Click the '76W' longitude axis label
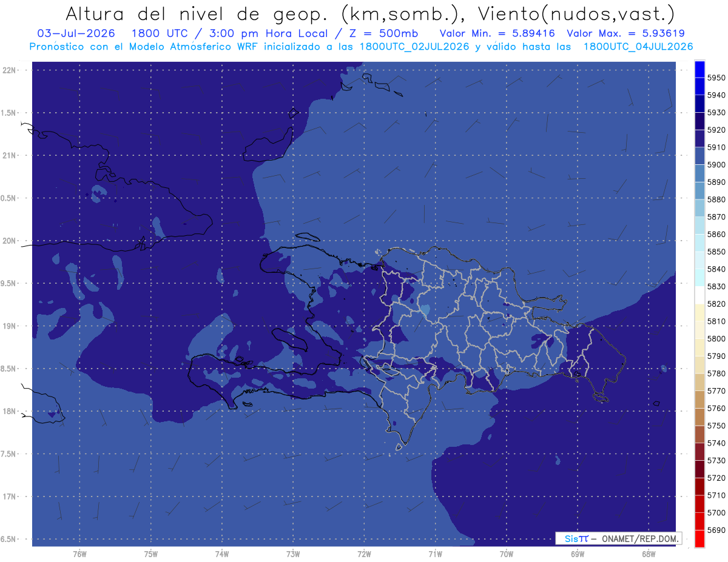Image resolution: width=728 pixels, height=562 pixels. click(x=79, y=554)
